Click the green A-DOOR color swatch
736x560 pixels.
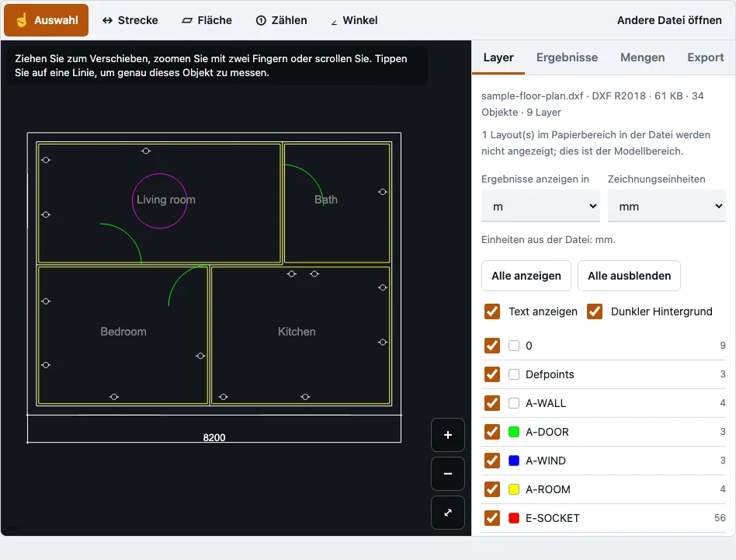click(514, 431)
